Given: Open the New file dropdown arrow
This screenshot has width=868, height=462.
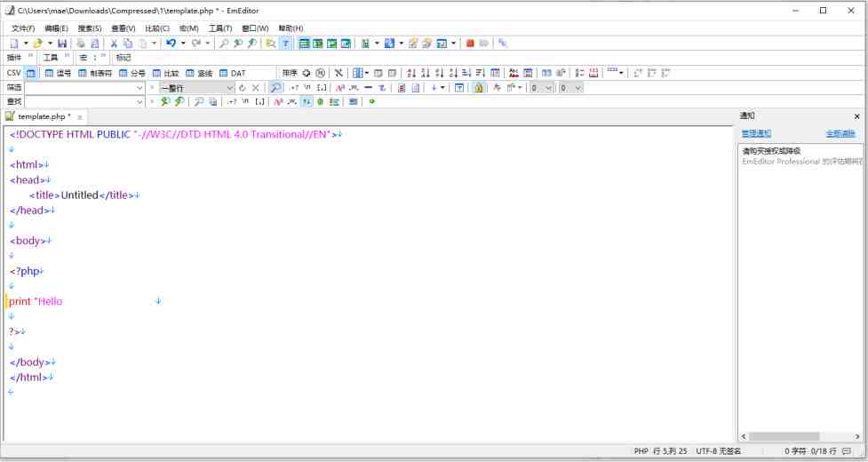Looking at the screenshot, I should [x=26, y=44].
